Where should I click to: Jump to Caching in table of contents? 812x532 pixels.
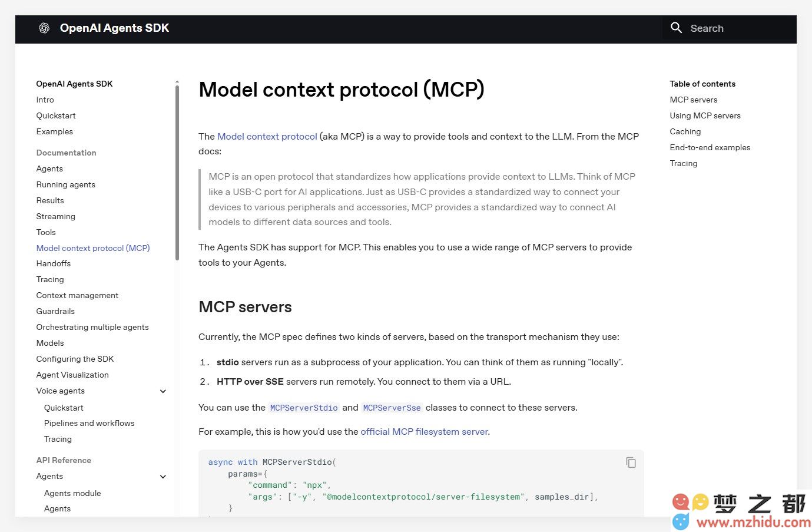pos(685,131)
